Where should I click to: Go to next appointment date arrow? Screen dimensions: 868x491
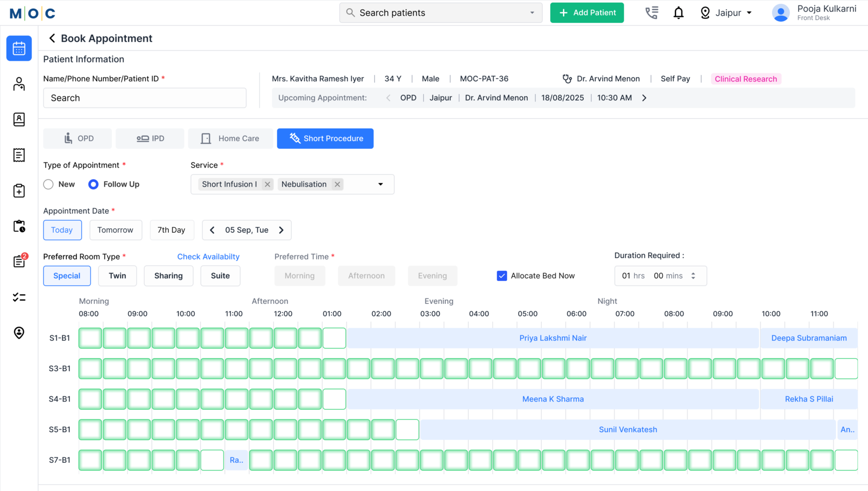[281, 230]
